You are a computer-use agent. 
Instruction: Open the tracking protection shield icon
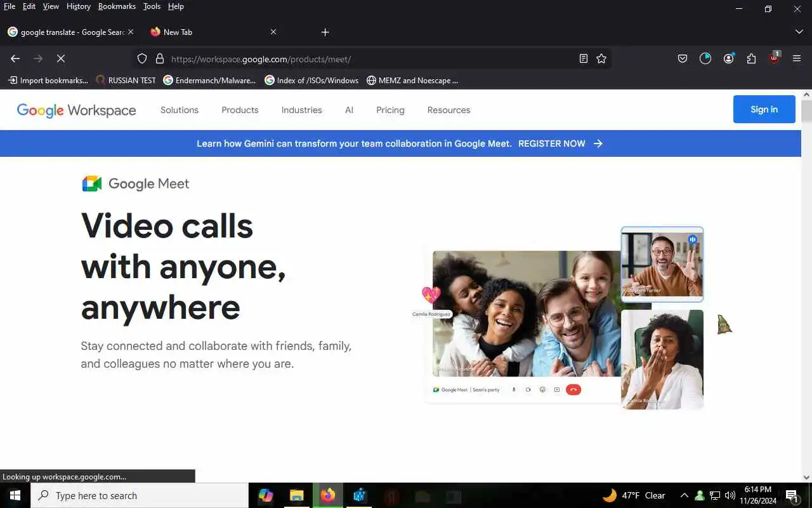click(x=142, y=58)
